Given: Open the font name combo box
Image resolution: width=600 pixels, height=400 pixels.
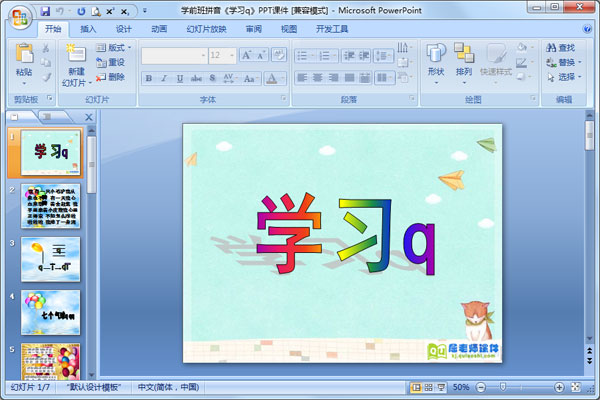Looking at the screenshot, I should tap(174, 56).
